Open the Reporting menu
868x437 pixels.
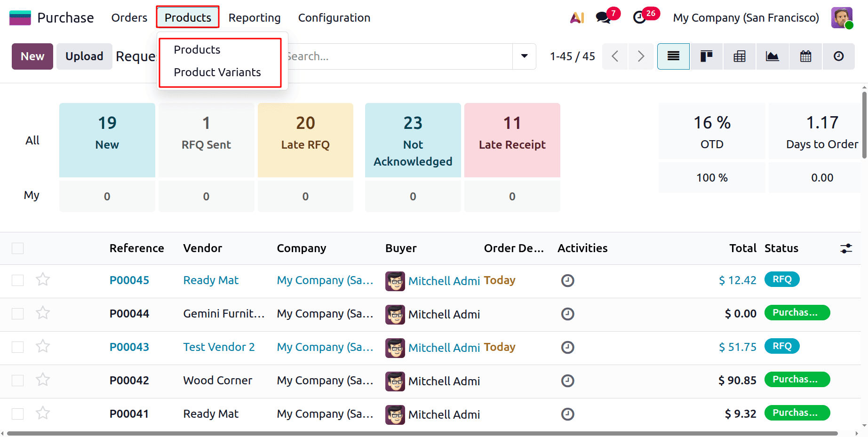[254, 17]
